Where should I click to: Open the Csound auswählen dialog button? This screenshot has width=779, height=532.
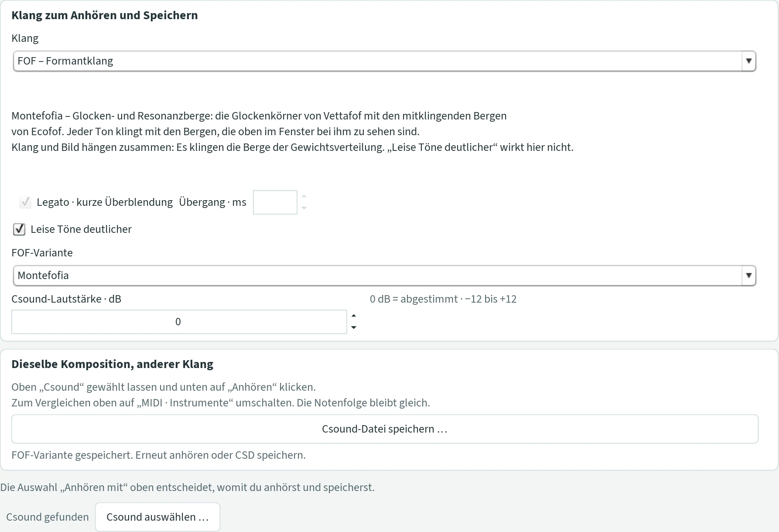[x=158, y=517]
